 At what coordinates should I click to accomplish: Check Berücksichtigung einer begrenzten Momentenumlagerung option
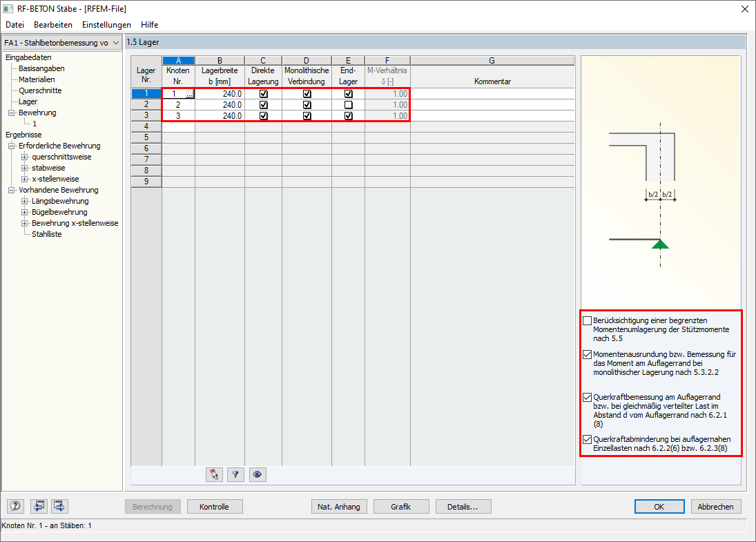click(x=588, y=320)
